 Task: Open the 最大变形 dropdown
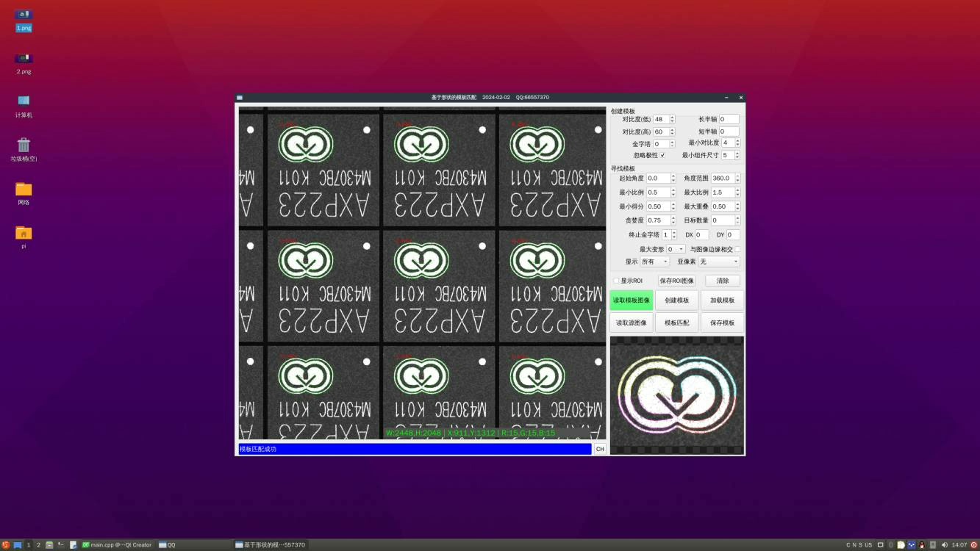tap(676, 249)
